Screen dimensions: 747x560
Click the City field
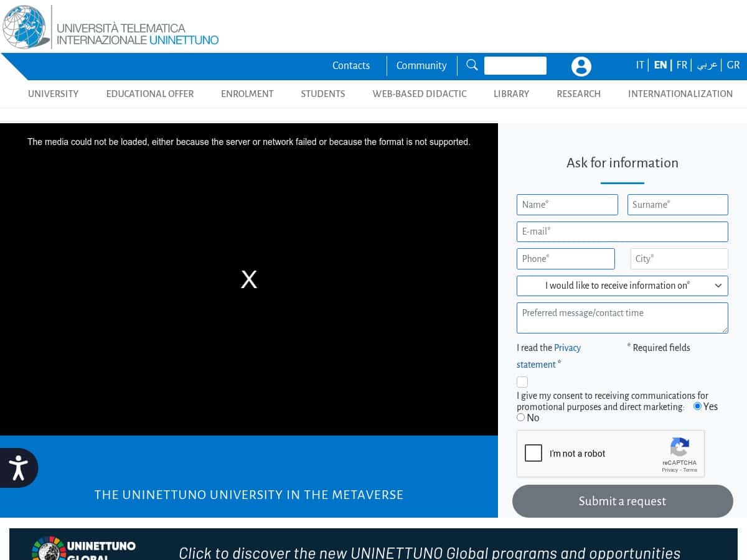click(x=679, y=259)
